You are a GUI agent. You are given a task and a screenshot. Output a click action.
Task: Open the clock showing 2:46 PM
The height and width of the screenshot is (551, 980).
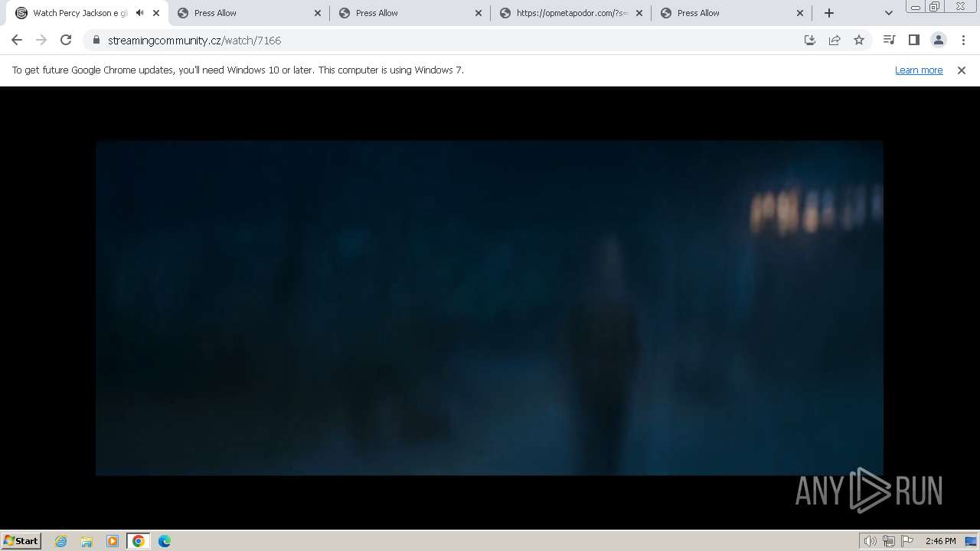pos(940,541)
